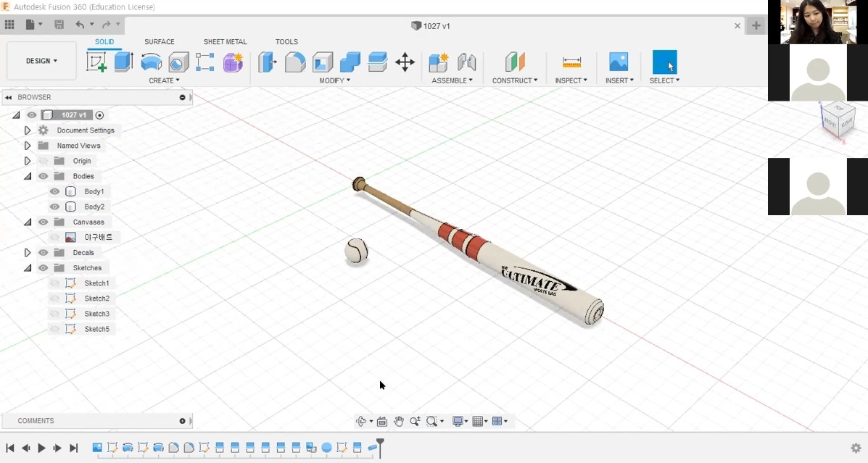
Task: Collapse the Bodies folder
Action: pos(27,176)
